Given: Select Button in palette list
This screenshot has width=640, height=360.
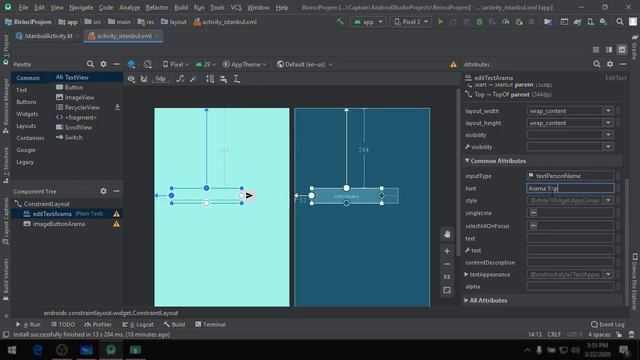Looking at the screenshot, I should click(74, 87).
